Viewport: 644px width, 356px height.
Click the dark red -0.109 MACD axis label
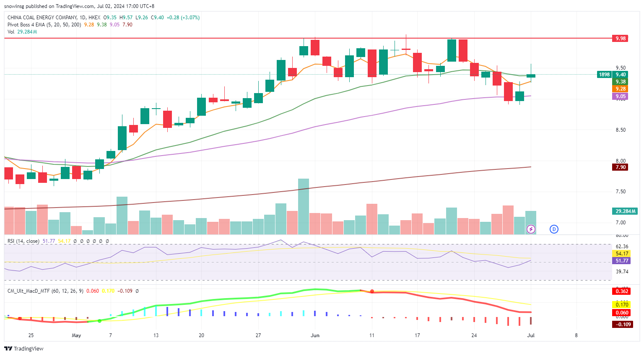[x=623, y=325]
